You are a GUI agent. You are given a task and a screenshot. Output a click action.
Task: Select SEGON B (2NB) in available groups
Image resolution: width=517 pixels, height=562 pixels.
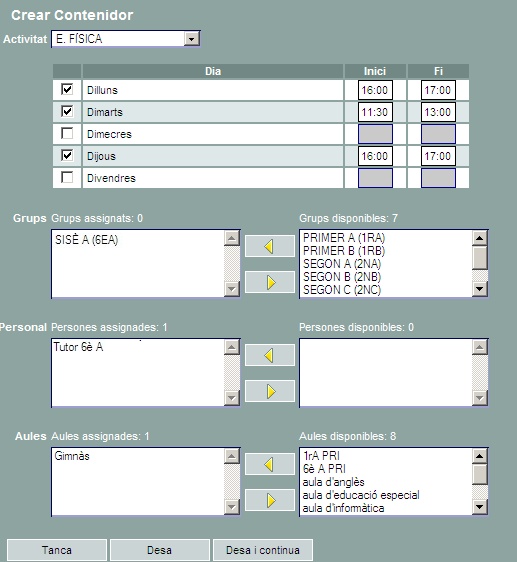point(342,277)
